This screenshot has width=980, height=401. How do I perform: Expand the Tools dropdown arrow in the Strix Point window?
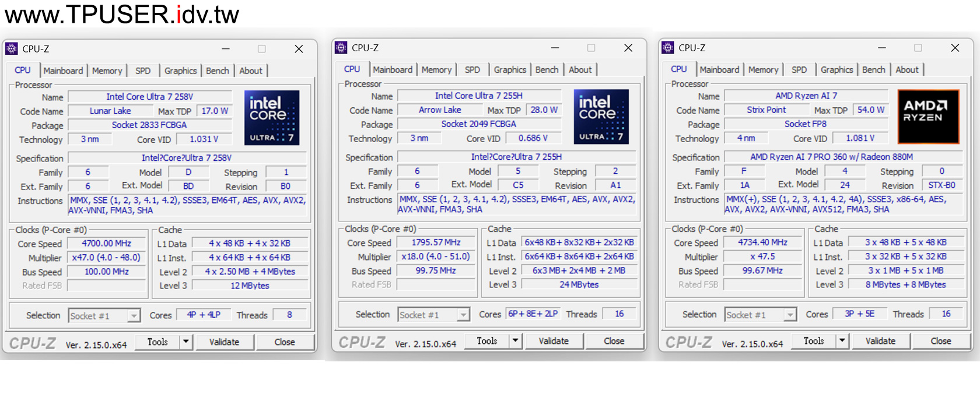pyautogui.click(x=842, y=341)
